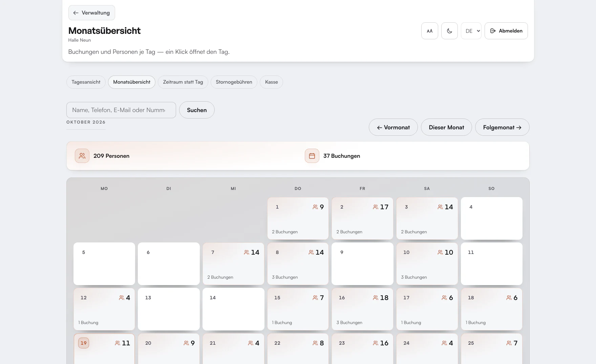Focus the name, phone, e-mail search field
The image size is (596, 364).
click(121, 110)
